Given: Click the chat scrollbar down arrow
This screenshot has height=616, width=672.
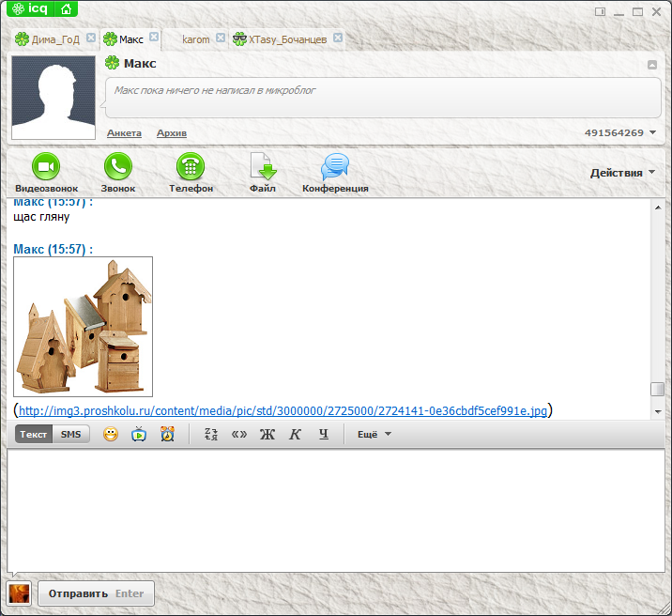Looking at the screenshot, I should coord(658,411).
